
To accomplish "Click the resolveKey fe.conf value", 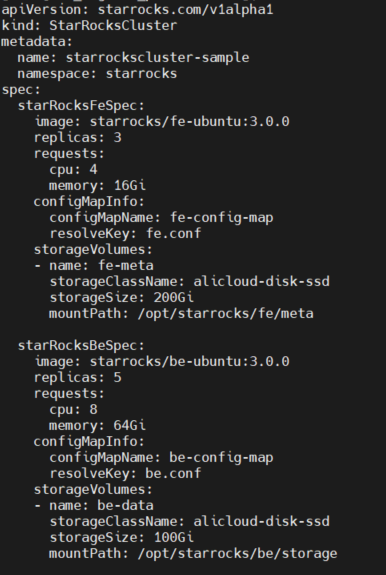I will pyautogui.click(x=173, y=234).
